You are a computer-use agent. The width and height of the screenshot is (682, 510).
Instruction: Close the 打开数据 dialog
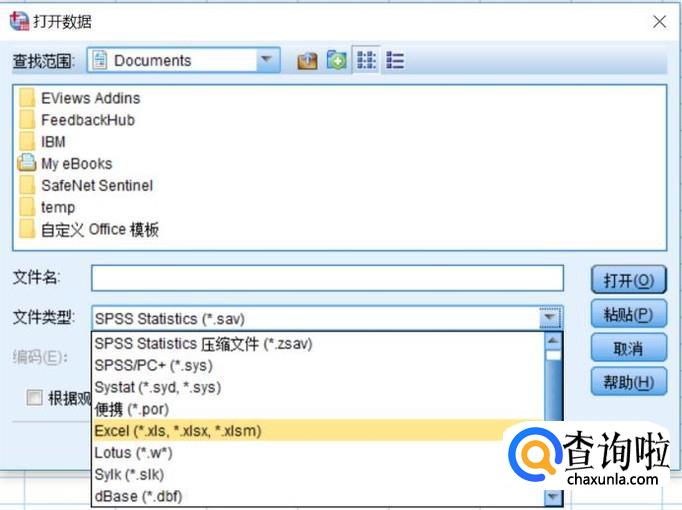click(659, 21)
